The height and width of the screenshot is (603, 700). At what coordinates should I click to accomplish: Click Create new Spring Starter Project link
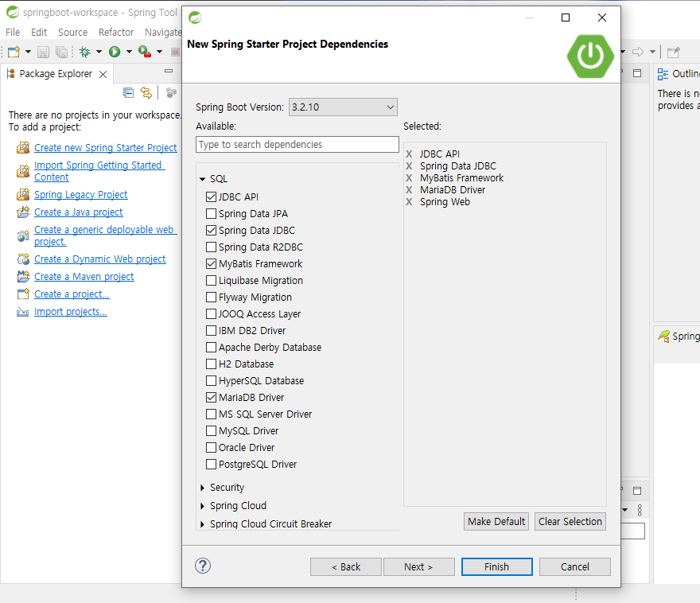tap(105, 148)
